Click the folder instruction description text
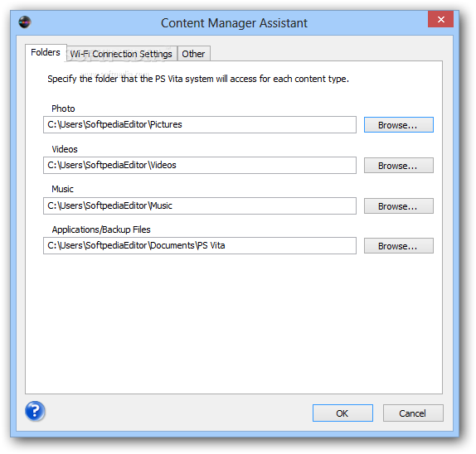The image size is (476, 454). tap(198, 79)
